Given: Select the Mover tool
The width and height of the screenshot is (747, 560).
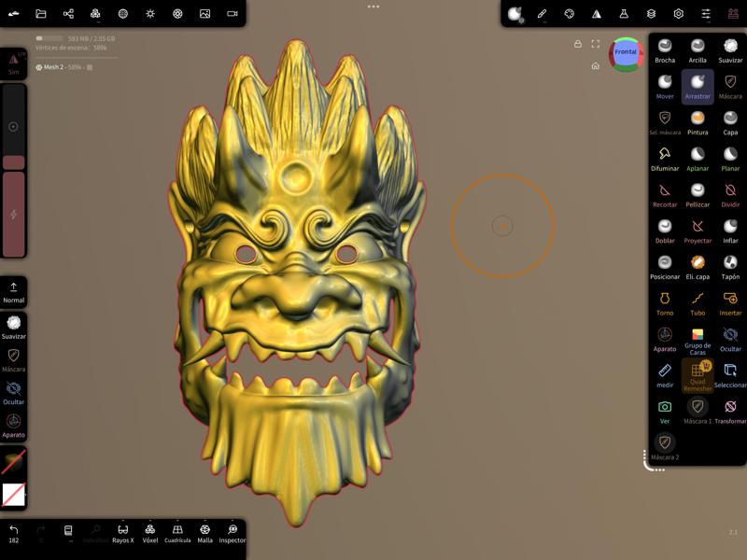Looking at the screenshot, I should [x=665, y=87].
